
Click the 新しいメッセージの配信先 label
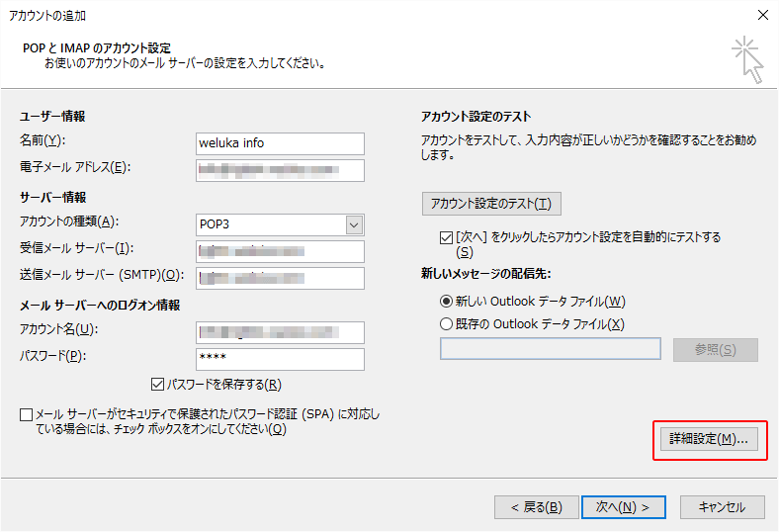click(x=485, y=274)
